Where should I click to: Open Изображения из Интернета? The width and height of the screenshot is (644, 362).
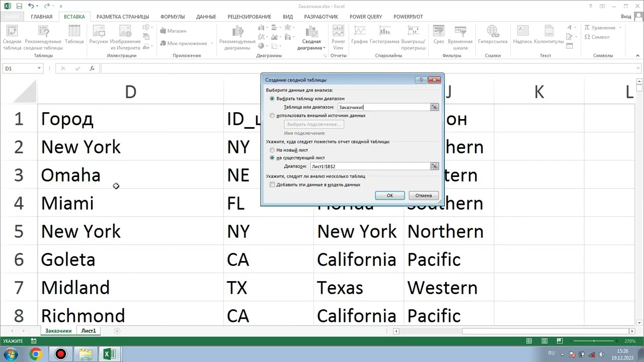coord(125,37)
